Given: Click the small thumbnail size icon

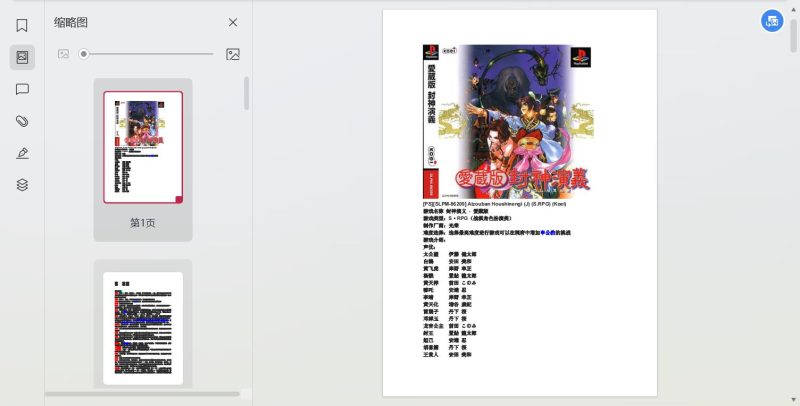Looking at the screenshot, I should 63,54.
